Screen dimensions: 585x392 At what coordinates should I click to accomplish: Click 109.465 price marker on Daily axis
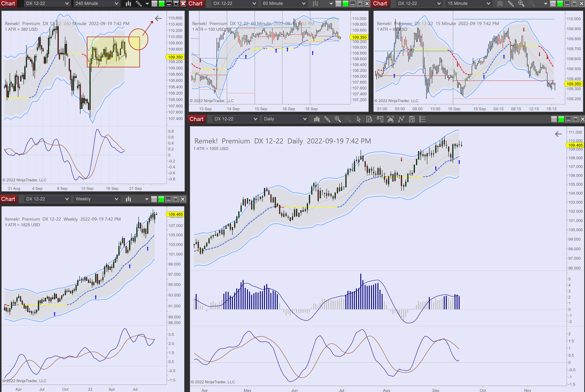[575, 145]
